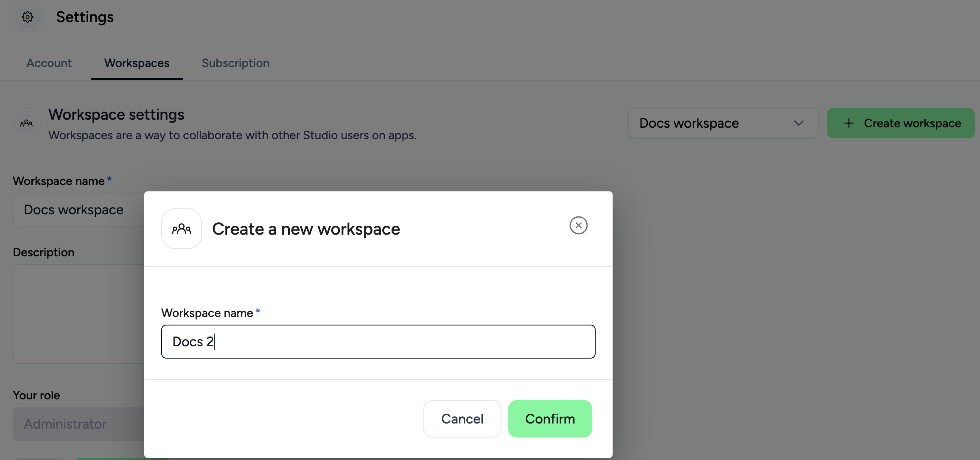
Task: Switch to the Account tab
Action: pyautogui.click(x=49, y=63)
